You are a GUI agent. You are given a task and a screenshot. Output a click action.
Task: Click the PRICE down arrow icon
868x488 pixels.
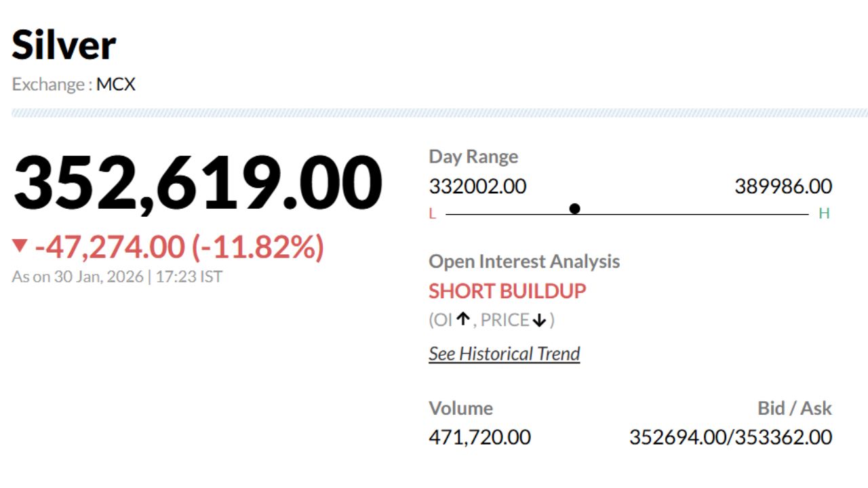click(x=539, y=321)
